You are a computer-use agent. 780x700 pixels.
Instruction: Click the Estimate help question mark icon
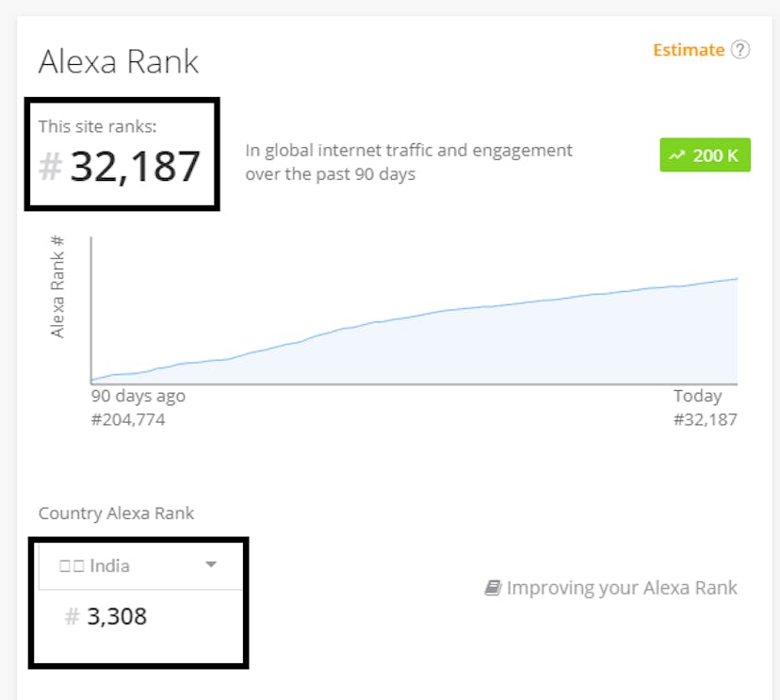pyautogui.click(x=740, y=50)
